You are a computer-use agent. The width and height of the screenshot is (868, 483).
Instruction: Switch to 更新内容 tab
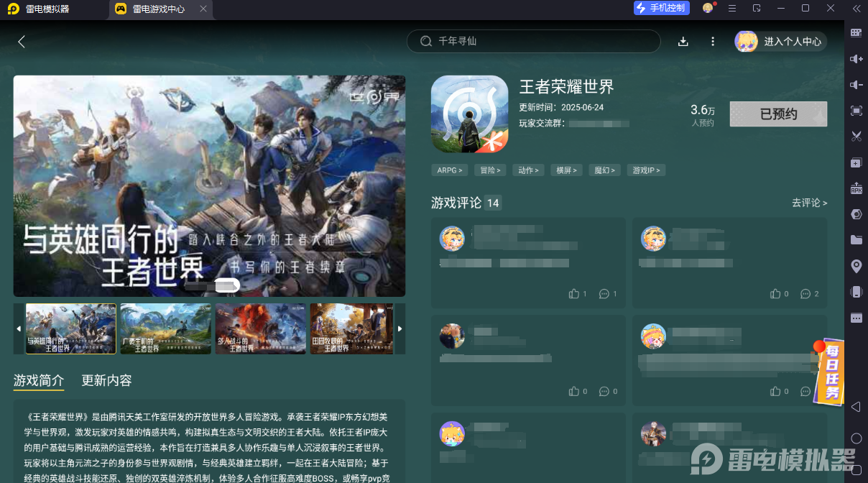(106, 380)
